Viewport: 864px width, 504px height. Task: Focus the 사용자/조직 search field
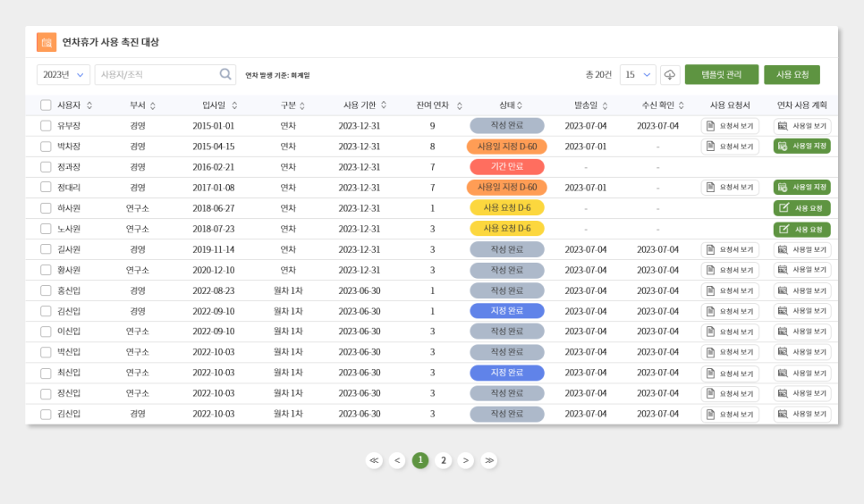tap(165, 74)
